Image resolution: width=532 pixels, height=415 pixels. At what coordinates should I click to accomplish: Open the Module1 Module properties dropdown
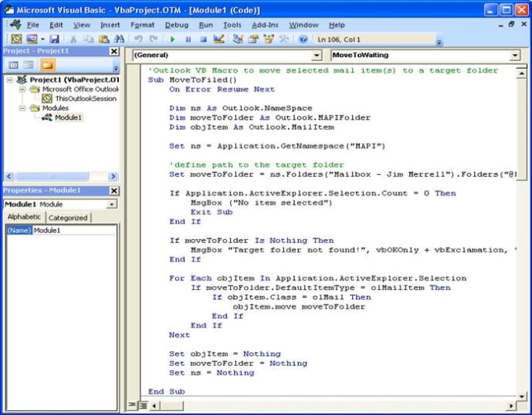click(x=111, y=204)
